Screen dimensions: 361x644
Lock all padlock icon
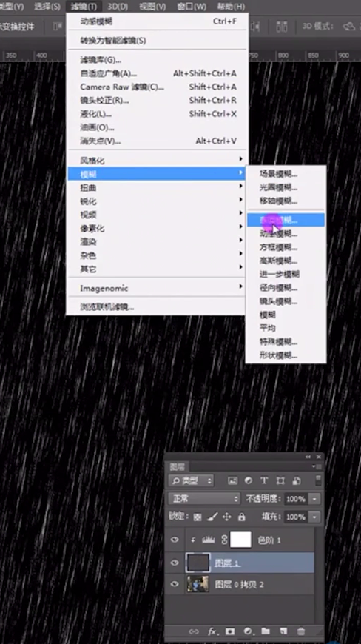click(x=242, y=517)
